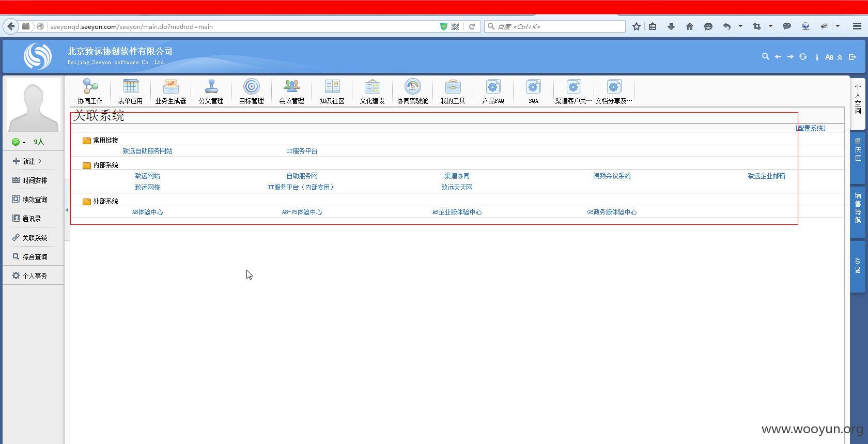Click the Seeyon header back arrow
868x444 pixels.
(778, 57)
